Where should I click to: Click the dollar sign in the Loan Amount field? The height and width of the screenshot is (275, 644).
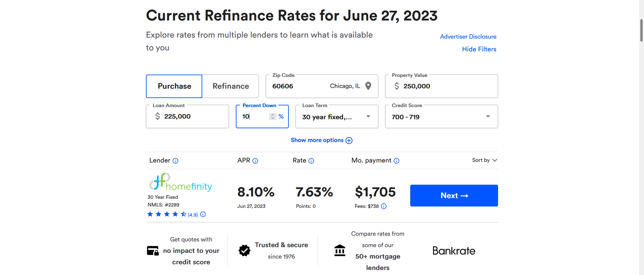point(158,117)
